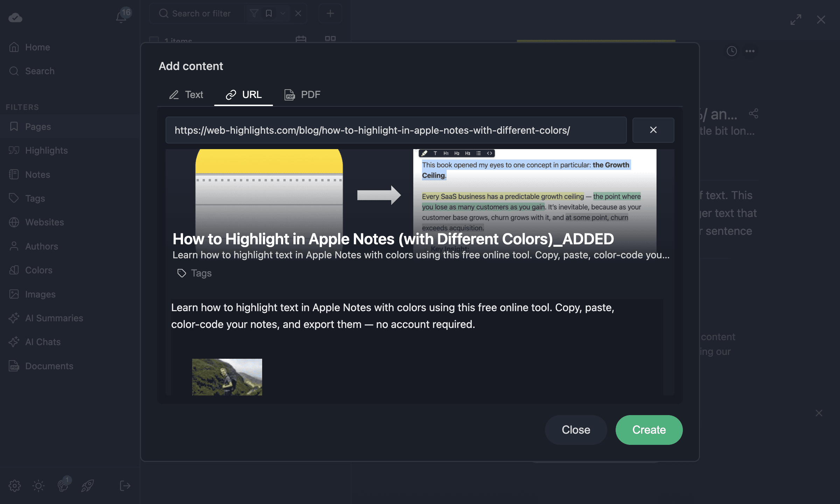Open settings via the gear icon
840x504 pixels.
point(15,485)
